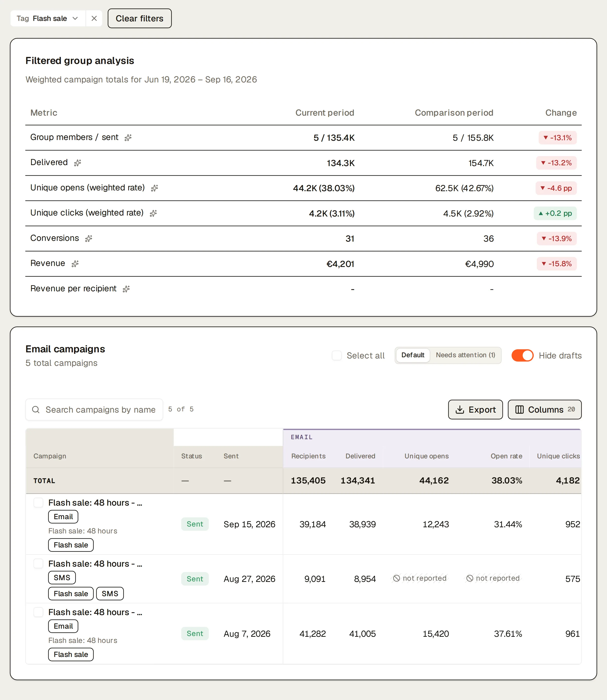This screenshot has width=607, height=700.
Task: Click the sparkle icon beside Delivered metric
Action: click(x=78, y=163)
